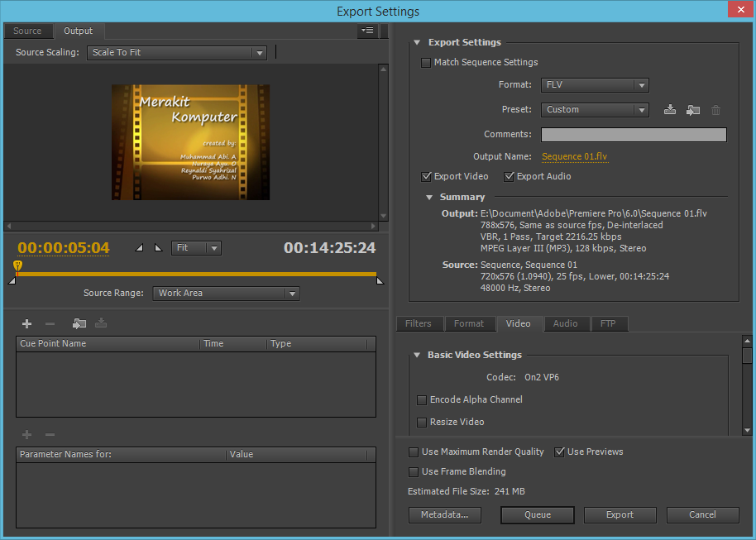756x540 pixels.
Task: Click the Set Out Point triangle icon
Action: (x=158, y=247)
